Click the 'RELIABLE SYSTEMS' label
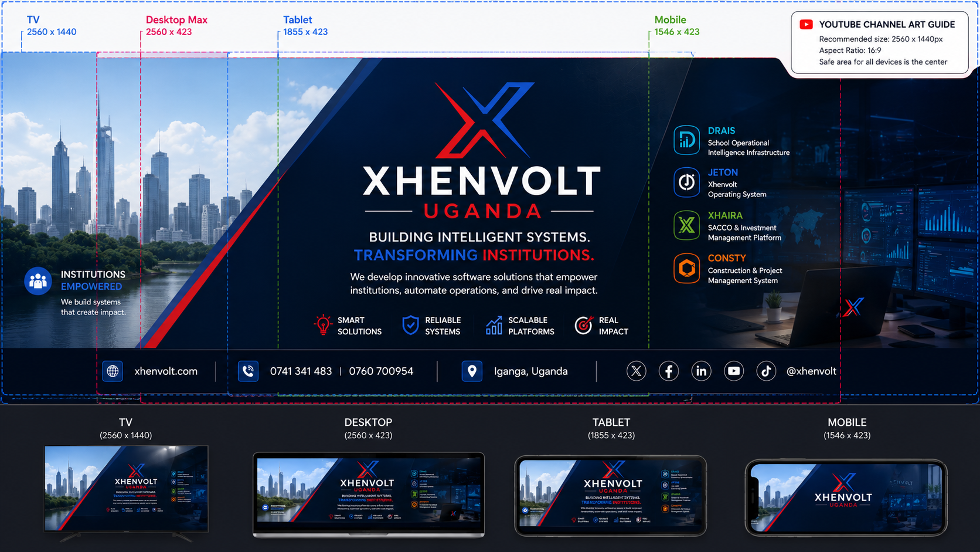Viewport: 980px width, 552px height. pos(443,326)
